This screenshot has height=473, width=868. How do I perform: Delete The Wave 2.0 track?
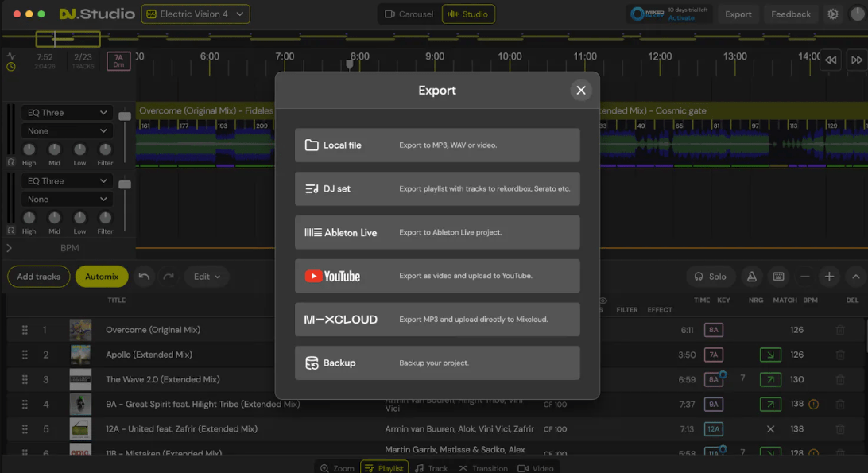(839, 379)
